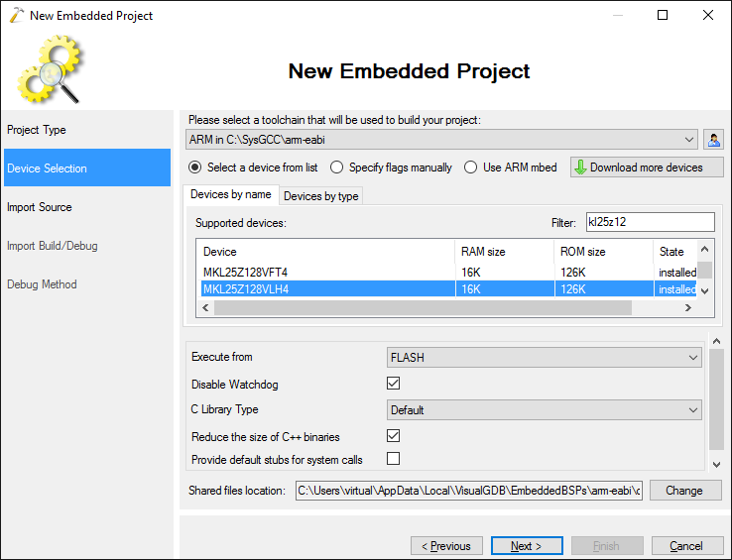Viewport: 732px width, 560px height.
Task: Click the green arrow Download more devices icon
Action: (581, 168)
